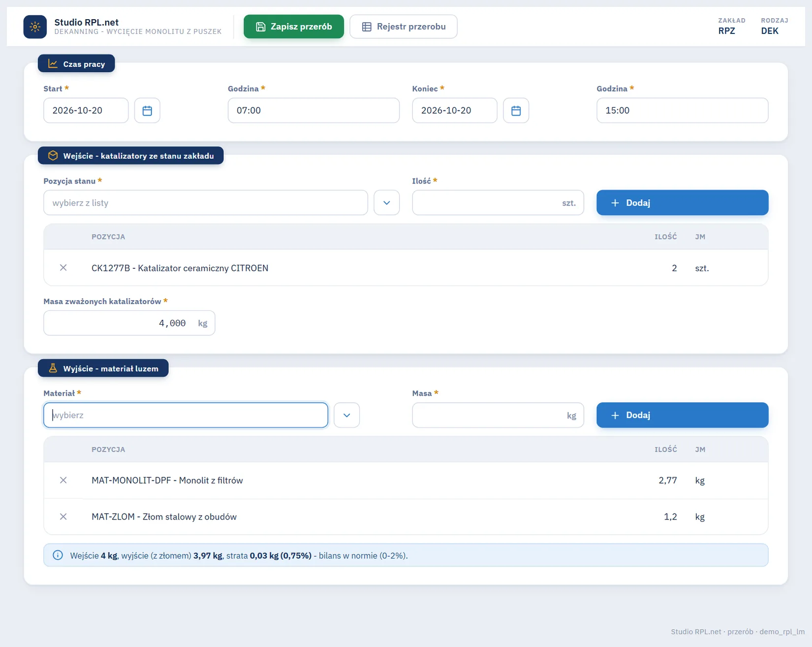This screenshot has width=812, height=647.
Task: Open the Start date calendar picker
Action: point(147,110)
